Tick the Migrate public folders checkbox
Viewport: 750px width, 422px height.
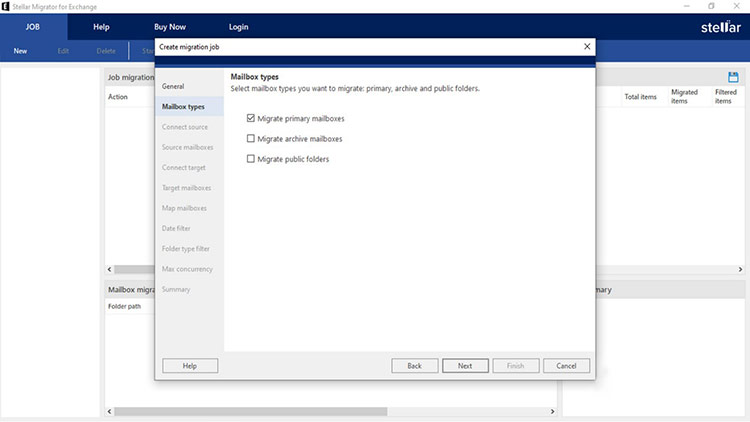[x=251, y=159]
